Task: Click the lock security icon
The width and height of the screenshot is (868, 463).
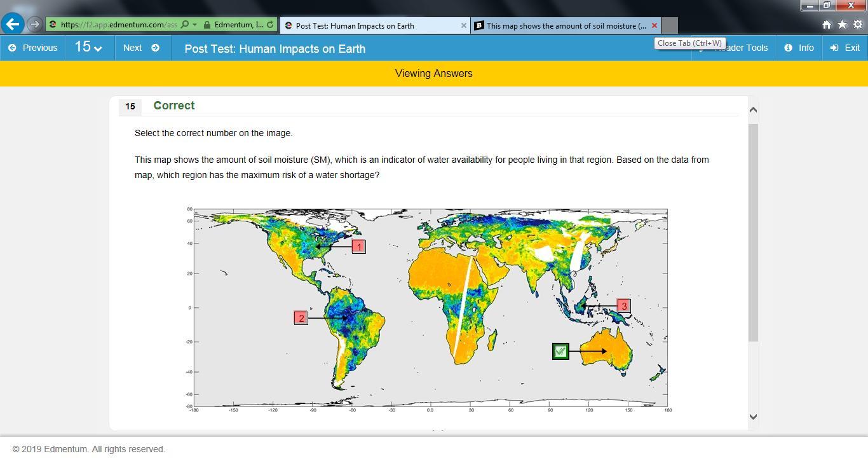Action: pyautogui.click(x=207, y=25)
